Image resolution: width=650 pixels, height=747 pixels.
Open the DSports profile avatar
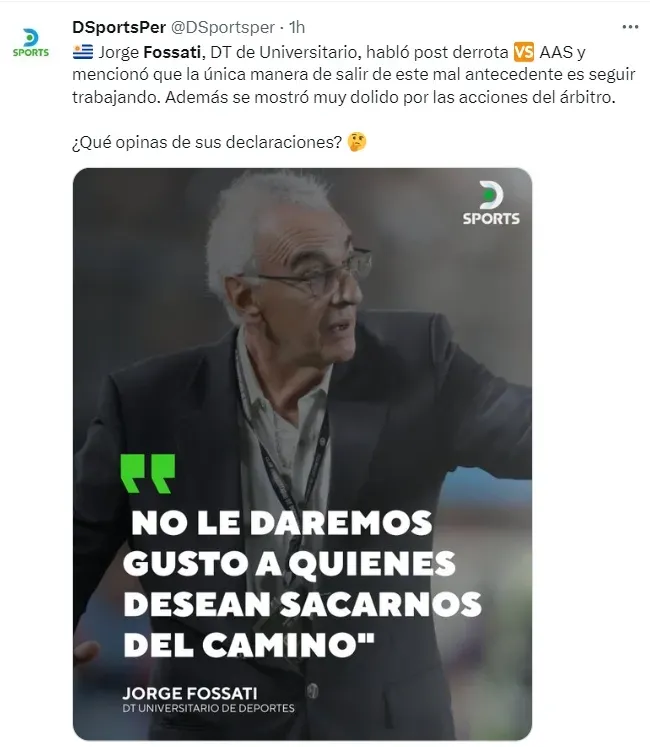[x=31, y=43]
